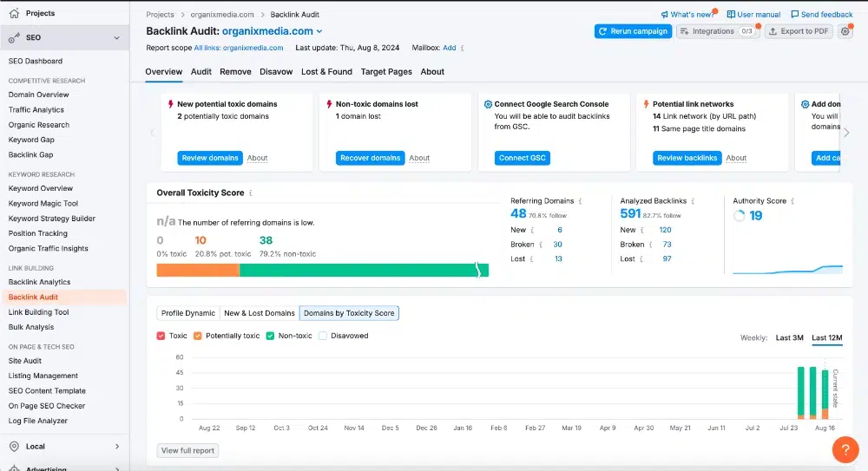Click the Projects home icon

pyautogui.click(x=15, y=13)
